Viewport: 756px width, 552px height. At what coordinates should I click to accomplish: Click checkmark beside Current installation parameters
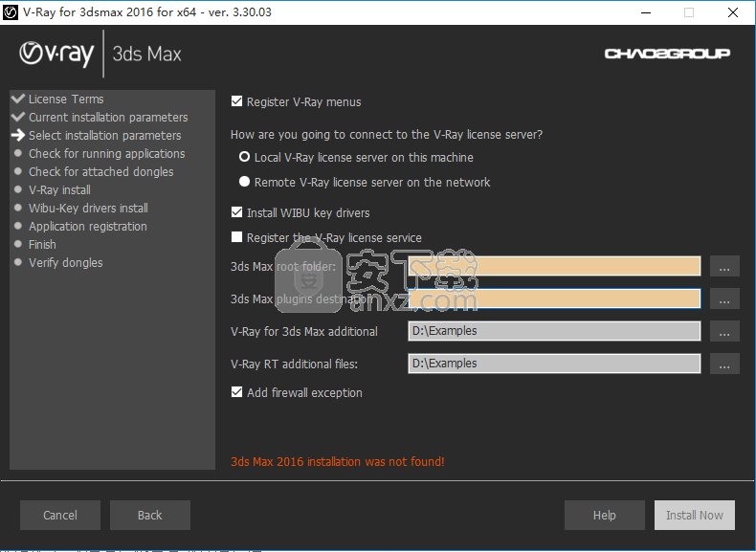(18, 117)
